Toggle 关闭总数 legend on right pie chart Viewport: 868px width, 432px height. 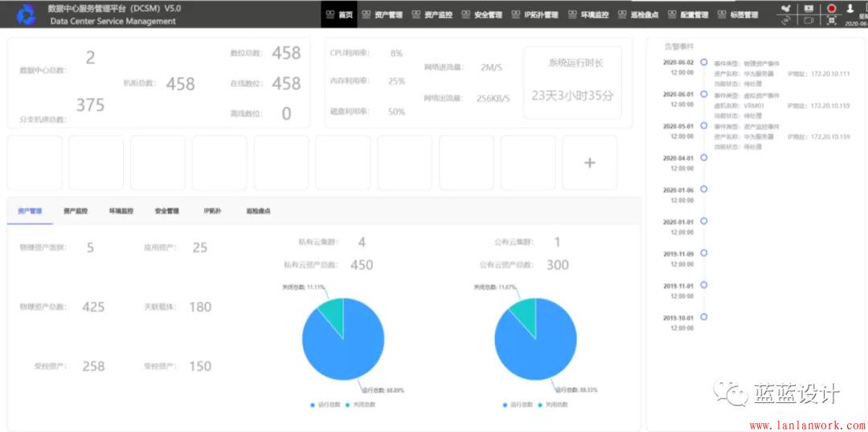tap(553, 405)
